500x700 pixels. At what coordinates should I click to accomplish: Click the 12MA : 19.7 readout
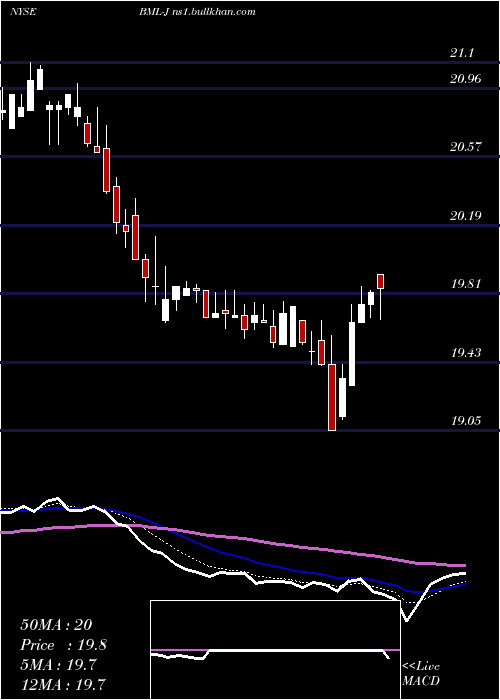click(x=63, y=684)
